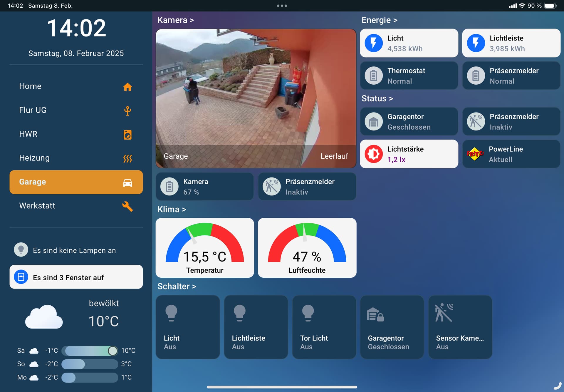
Task: Expand the Kamera section header
Action: pos(175,20)
